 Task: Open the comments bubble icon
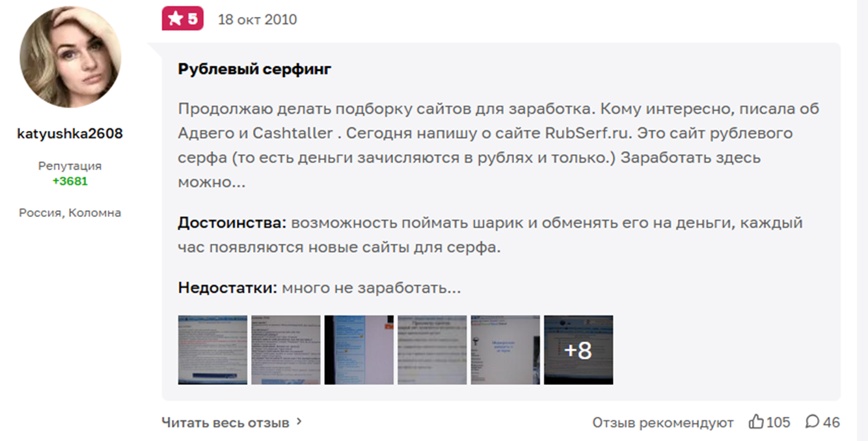[x=812, y=422]
